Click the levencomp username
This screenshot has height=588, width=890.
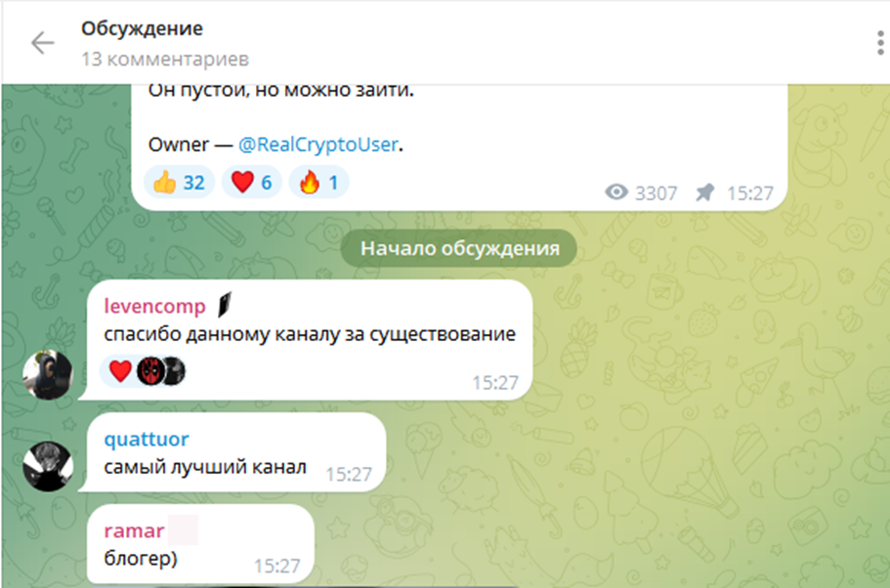click(x=154, y=307)
